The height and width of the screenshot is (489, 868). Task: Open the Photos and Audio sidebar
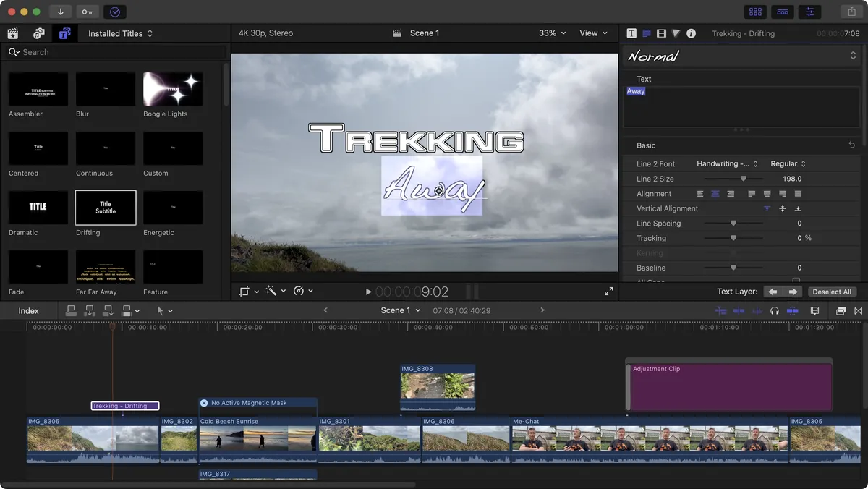click(38, 33)
